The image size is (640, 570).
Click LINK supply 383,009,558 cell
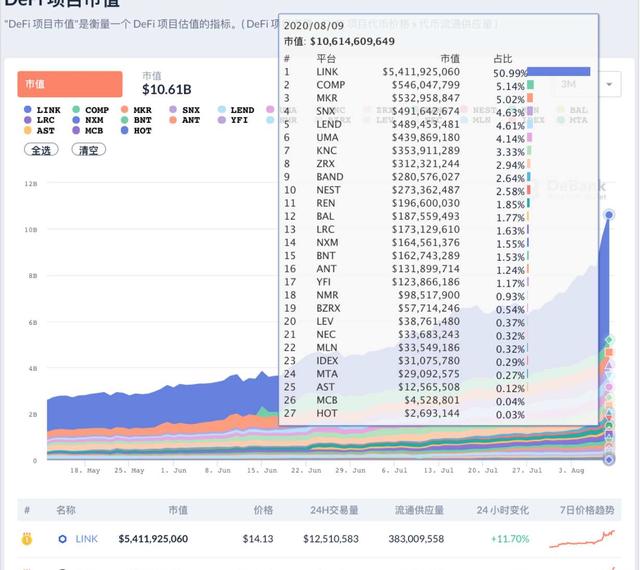[416, 539]
